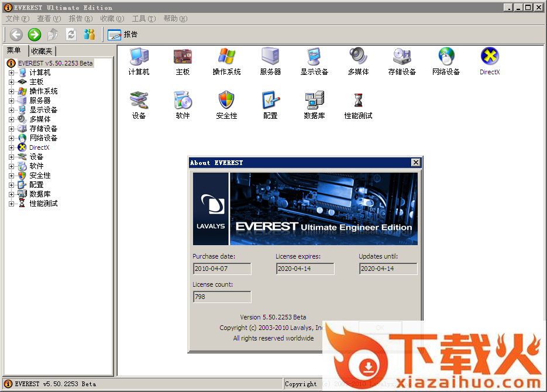The image size is (547, 392).
Task: Expand the 网络设备 tree node
Action: (x=11, y=138)
